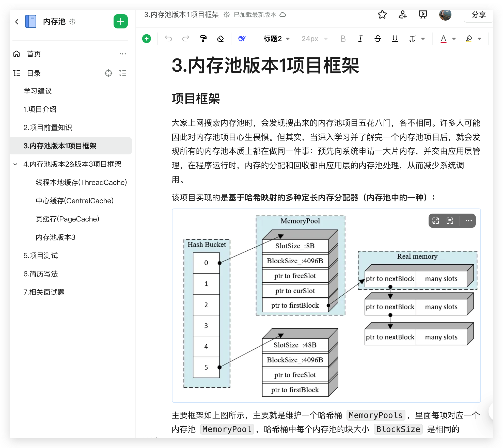
Task: Open highlight color picker arrow
Action: [479, 39]
